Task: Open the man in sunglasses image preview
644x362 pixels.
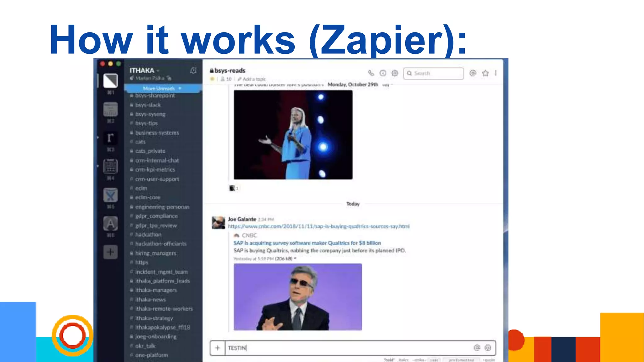Action: click(298, 297)
